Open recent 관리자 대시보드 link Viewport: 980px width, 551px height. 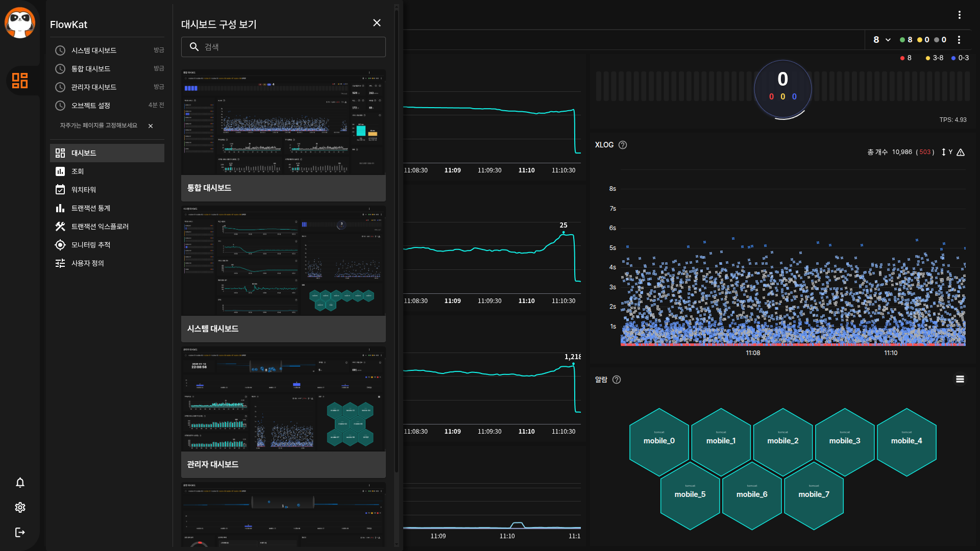coord(94,87)
